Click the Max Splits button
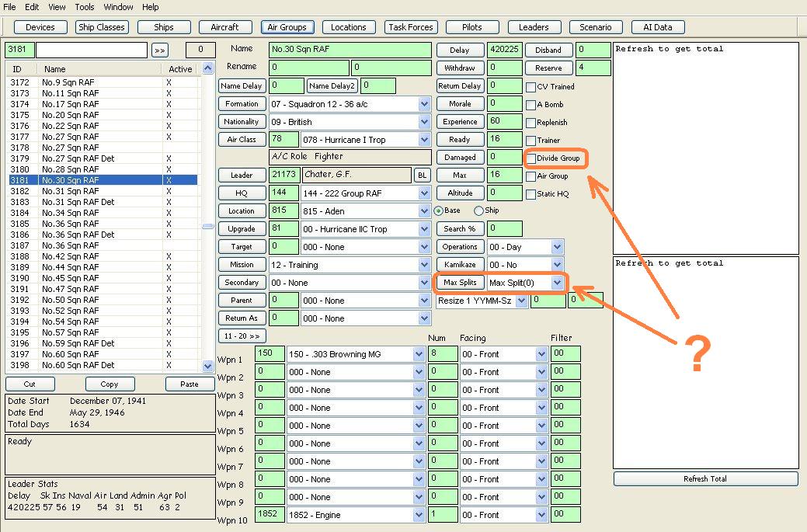The image size is (807, 532). 460,283
